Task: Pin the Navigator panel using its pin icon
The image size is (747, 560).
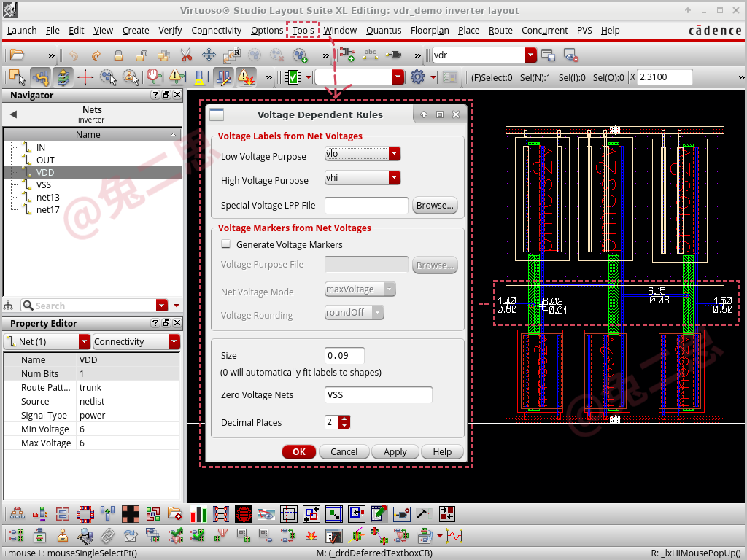Action: pyautogui.click(x=165, y=95)
